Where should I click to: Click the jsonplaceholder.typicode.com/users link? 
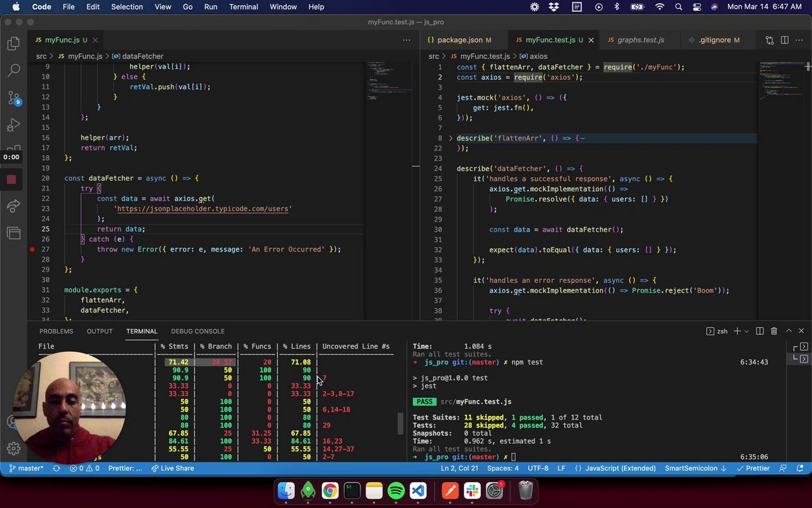pyautogui.click(x=203, y=209)
